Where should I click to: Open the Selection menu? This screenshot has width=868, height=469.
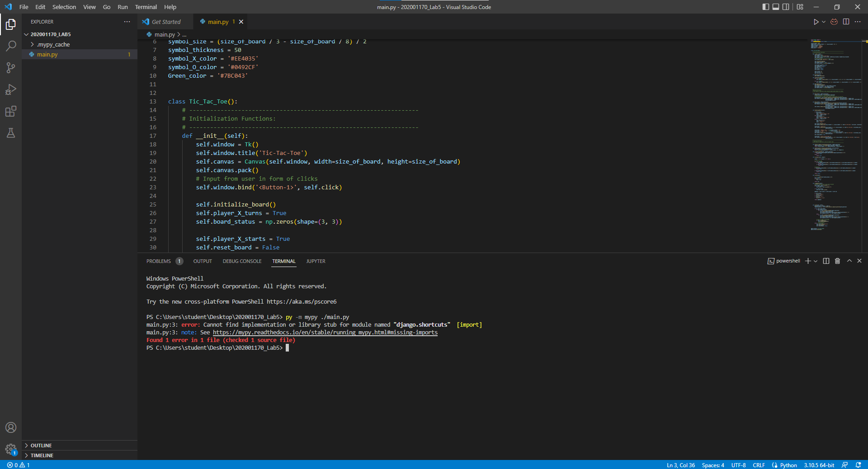coord(64,7)
